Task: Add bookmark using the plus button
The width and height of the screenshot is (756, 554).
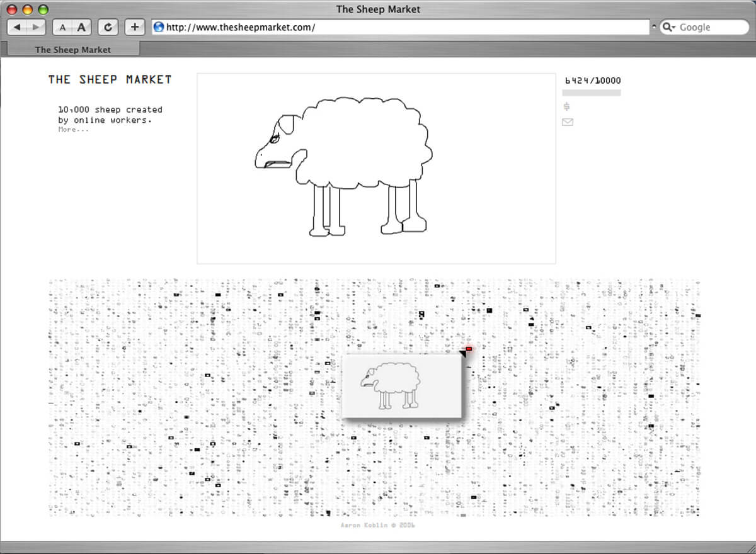Action: coord(135,27)
